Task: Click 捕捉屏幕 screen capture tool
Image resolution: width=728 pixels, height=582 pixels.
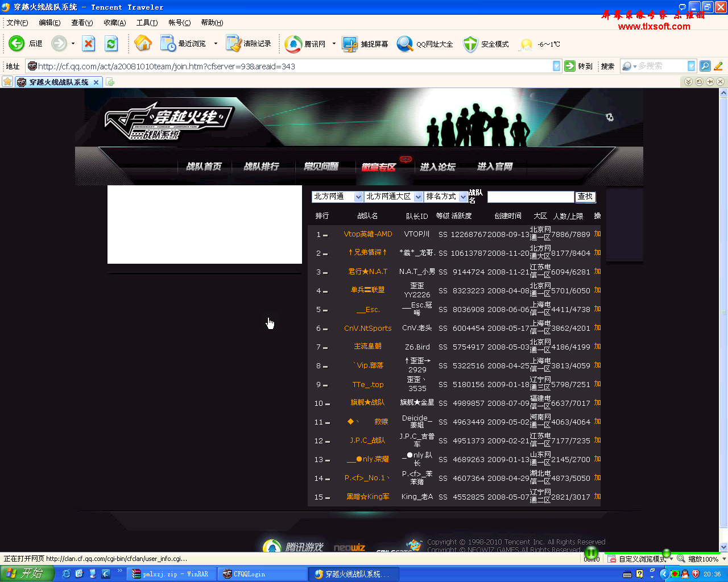Action: (365, 44)
